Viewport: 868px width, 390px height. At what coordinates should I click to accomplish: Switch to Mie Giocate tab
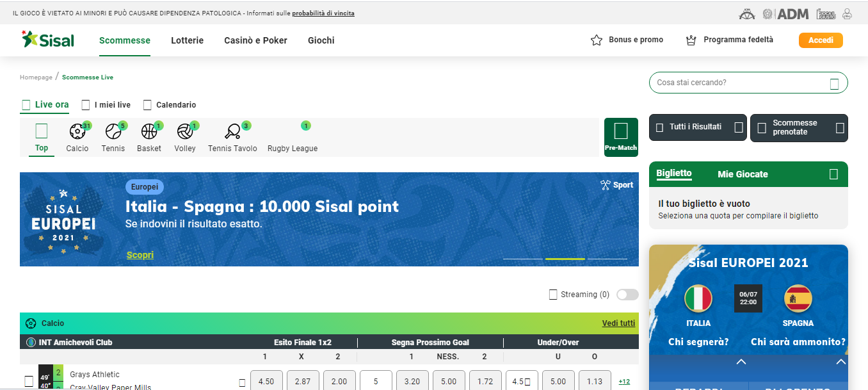click(x=743, y=174)
